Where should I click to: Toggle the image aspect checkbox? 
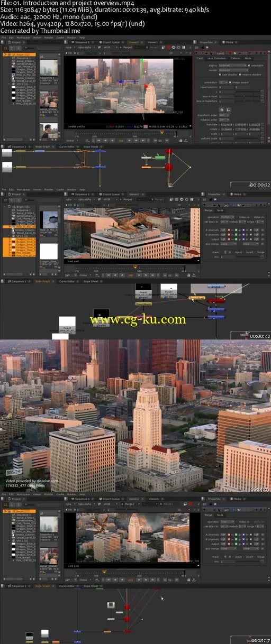coord(230,82)
